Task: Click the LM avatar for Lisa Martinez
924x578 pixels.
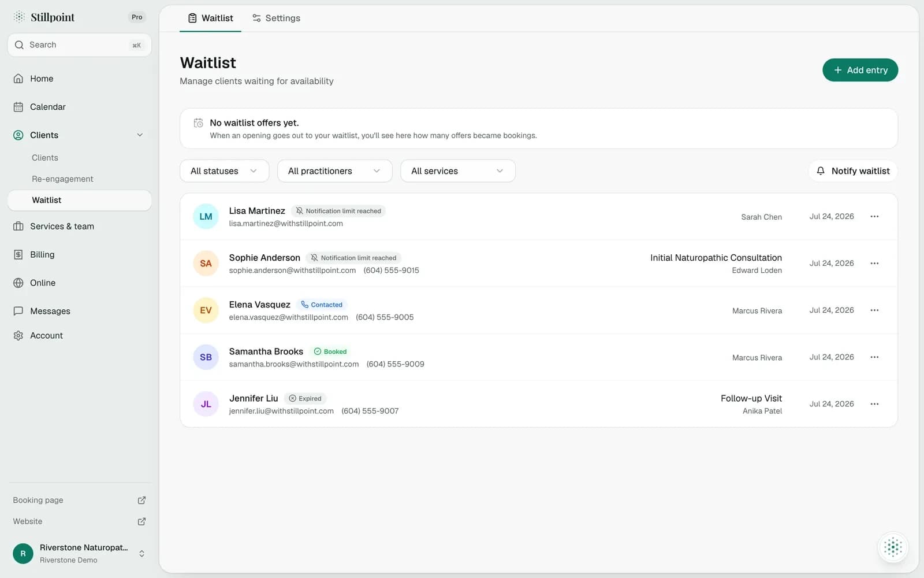Action: tap(206, 217)
